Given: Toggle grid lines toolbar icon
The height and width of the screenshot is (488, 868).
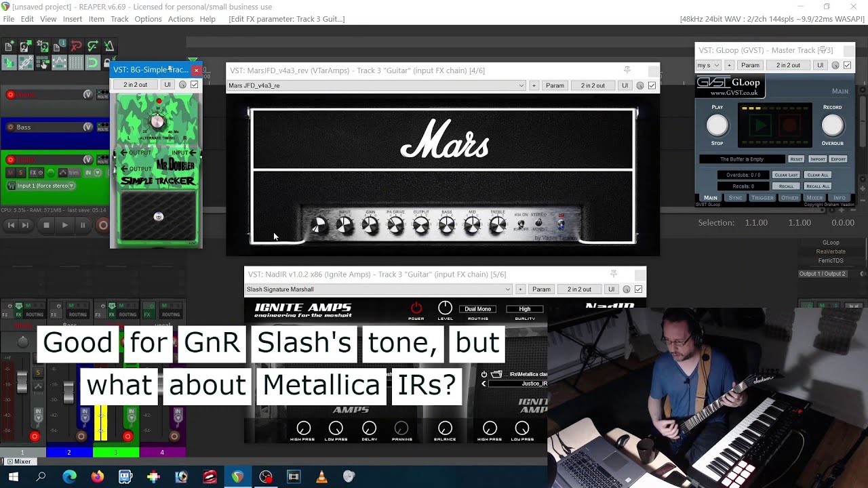Looking at the screenshot, I should [x=76, y=62].
